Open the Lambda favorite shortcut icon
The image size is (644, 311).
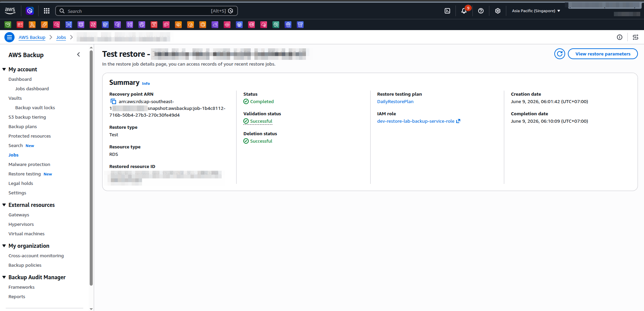32,25
